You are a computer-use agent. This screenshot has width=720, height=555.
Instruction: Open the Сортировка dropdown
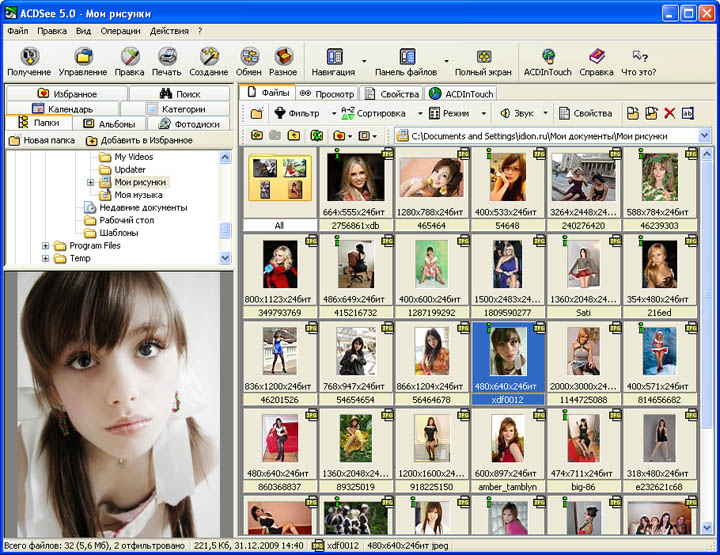(420, 113)
